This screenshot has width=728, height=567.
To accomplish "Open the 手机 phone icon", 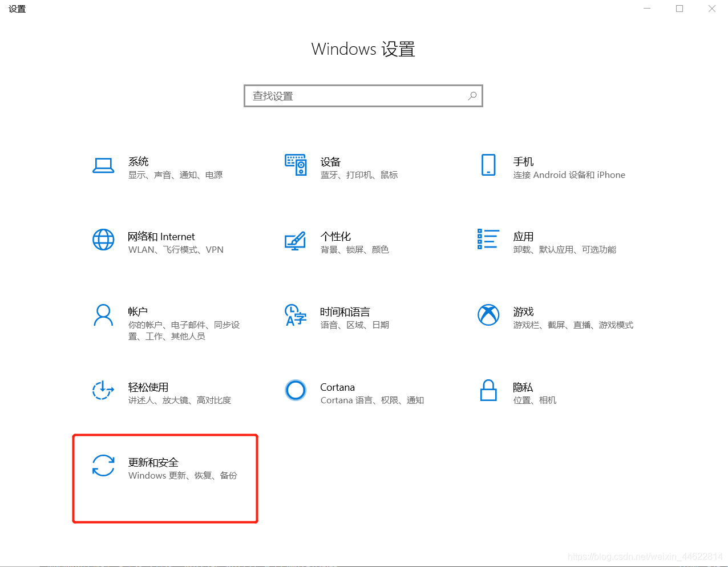I will 488,165.
